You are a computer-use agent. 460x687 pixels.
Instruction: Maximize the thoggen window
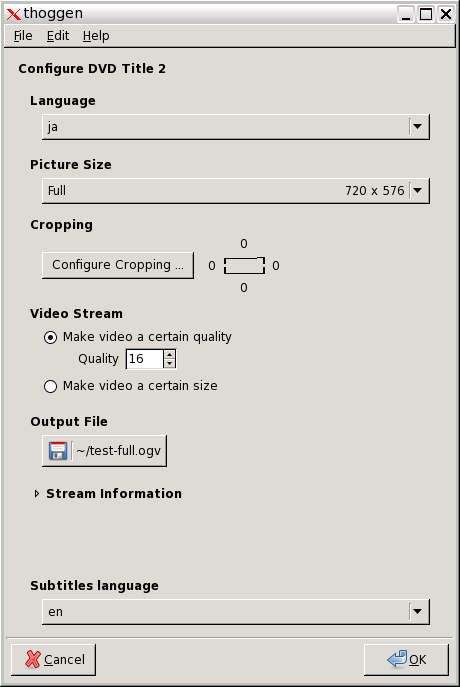426,14
